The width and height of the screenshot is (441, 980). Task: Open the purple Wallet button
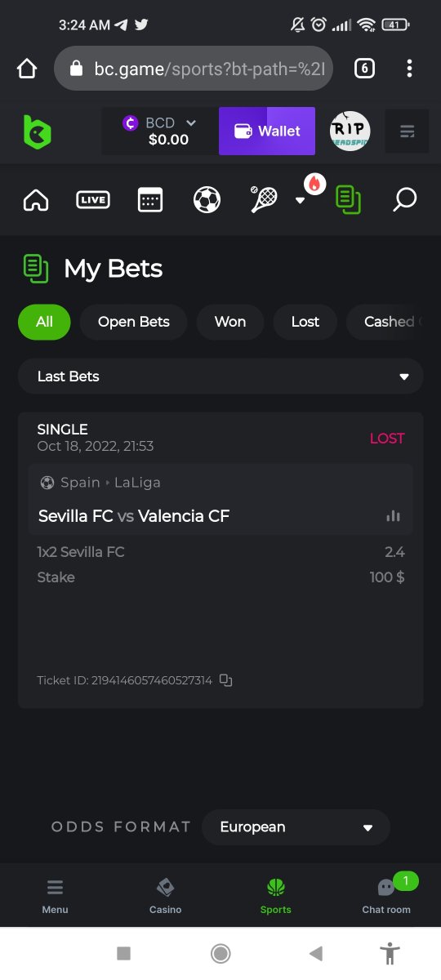[x=267, y=131]
